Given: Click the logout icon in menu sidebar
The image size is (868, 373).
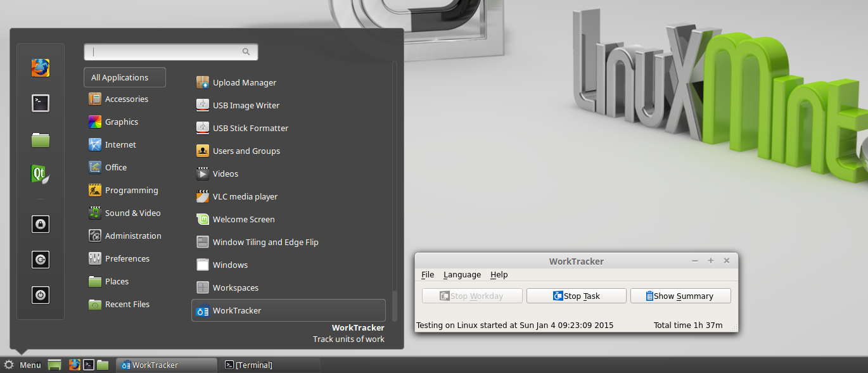Looking at the screenshot, I should [41, 259].
